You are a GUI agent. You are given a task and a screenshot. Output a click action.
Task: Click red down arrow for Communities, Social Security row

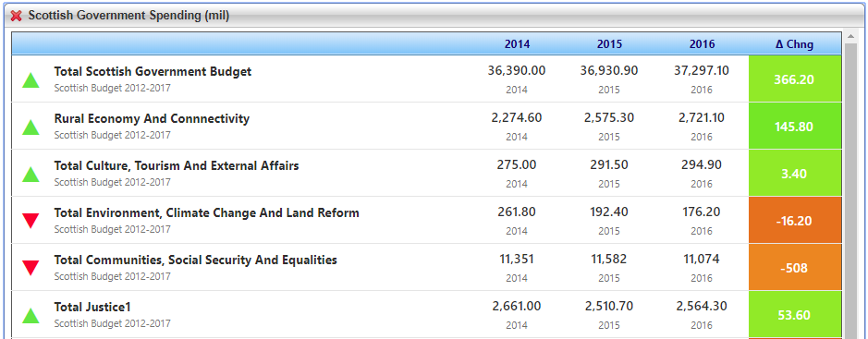coord(31,268)
